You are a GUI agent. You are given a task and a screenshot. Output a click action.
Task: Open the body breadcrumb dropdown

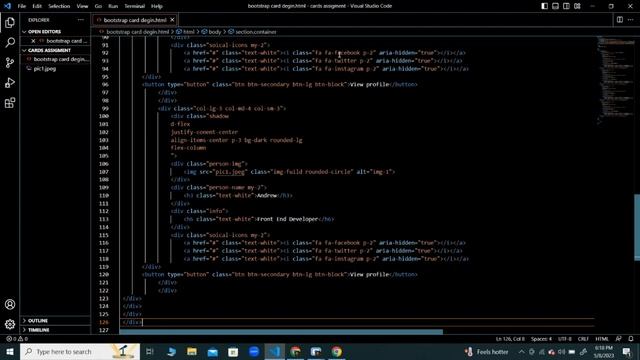click(215, 32)
